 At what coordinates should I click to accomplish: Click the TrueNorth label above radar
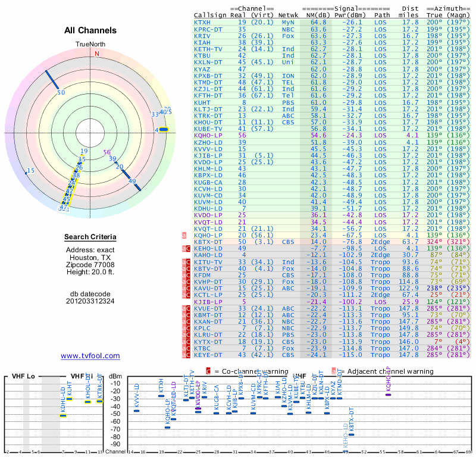coord(90,45)
